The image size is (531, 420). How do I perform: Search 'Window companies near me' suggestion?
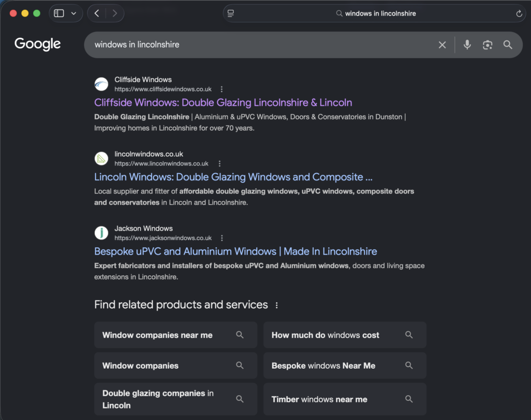176,335
